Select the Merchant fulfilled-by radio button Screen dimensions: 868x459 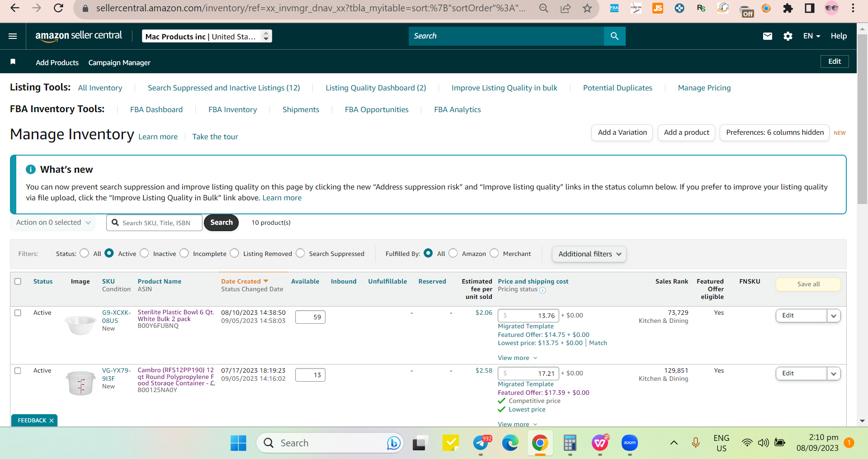pyautogui.click(x=494, y=253)
